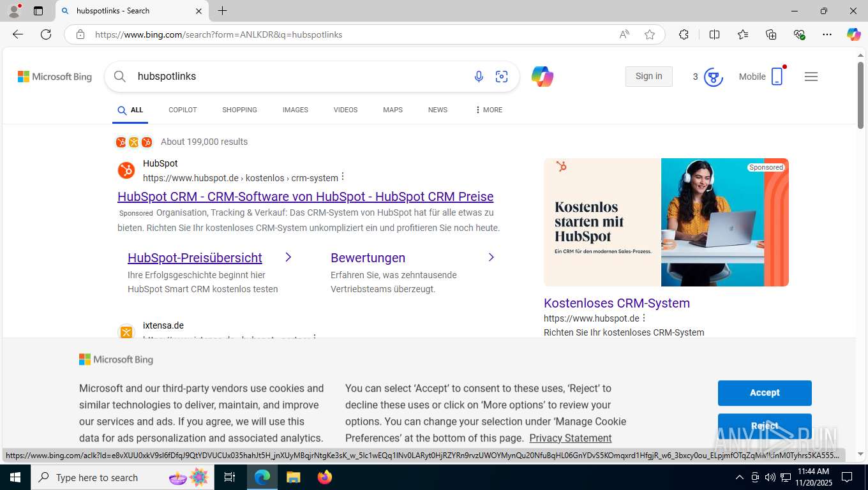Click chevron next to Bewertungen
Screen dimensions: 868x490
pos(491,257)
